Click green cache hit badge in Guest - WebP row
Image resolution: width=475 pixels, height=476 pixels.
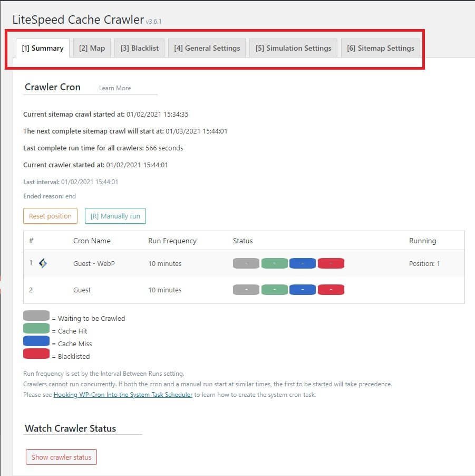(x=275, y=263)
